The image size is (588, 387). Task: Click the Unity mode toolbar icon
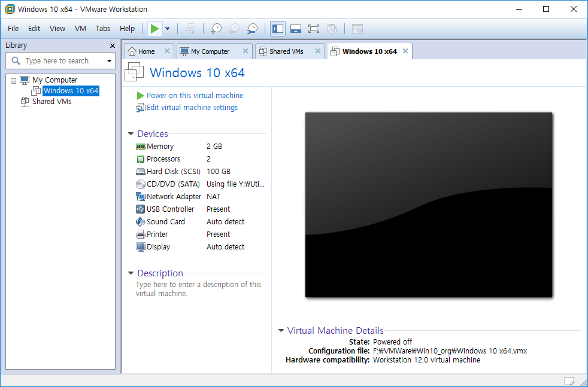pos(332,29)
